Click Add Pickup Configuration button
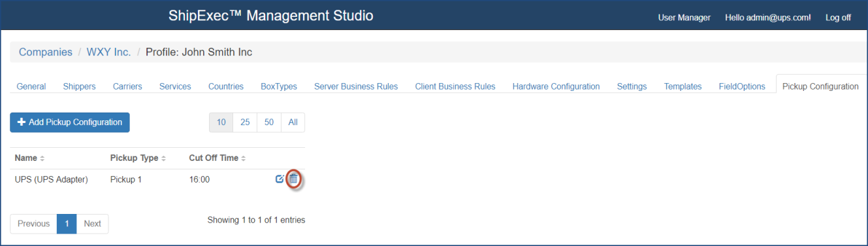The height and width of the screenshot is (246, 868). coord(70,122)
